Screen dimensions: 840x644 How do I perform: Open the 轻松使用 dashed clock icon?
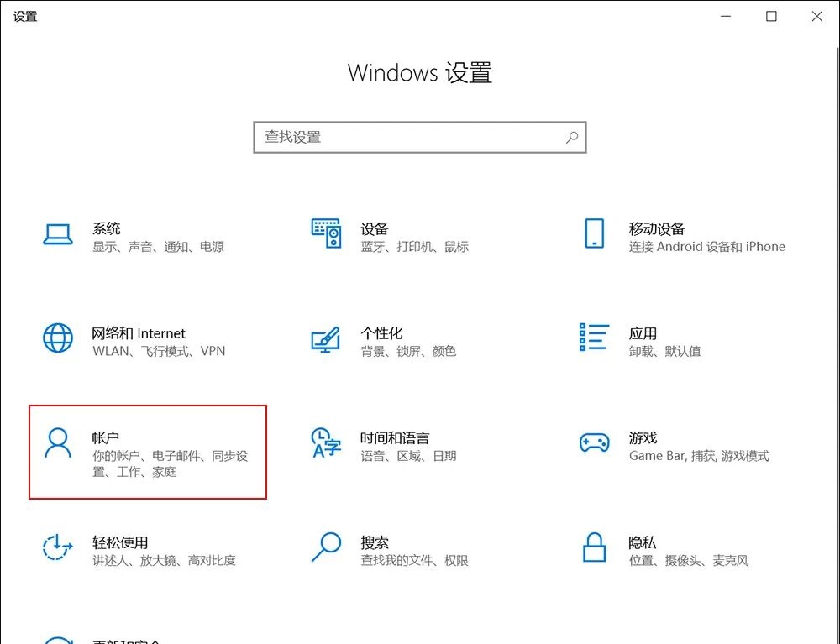tap(58, 547)
